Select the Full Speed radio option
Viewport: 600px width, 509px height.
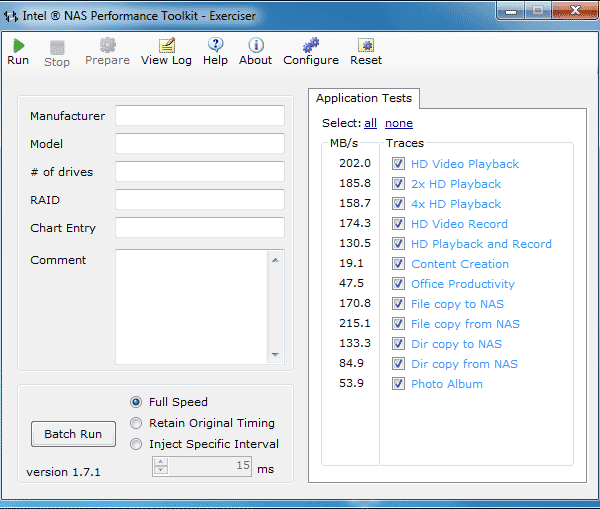pos(136,402)
